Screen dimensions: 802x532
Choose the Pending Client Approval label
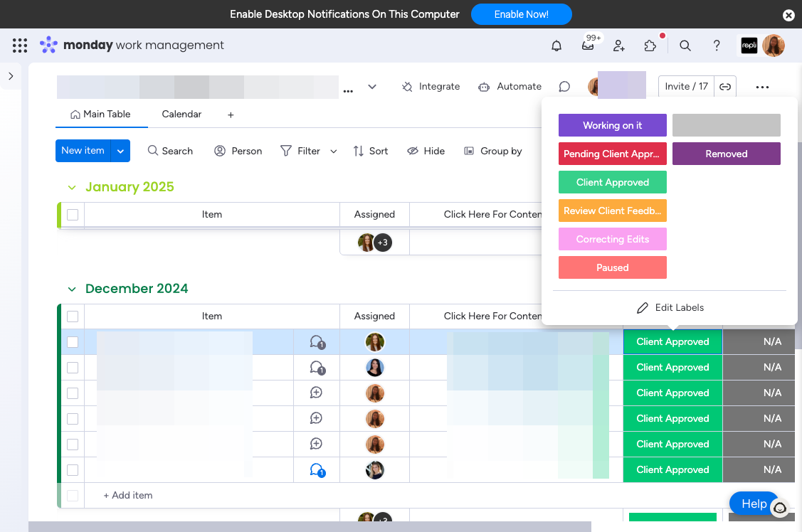612,154
